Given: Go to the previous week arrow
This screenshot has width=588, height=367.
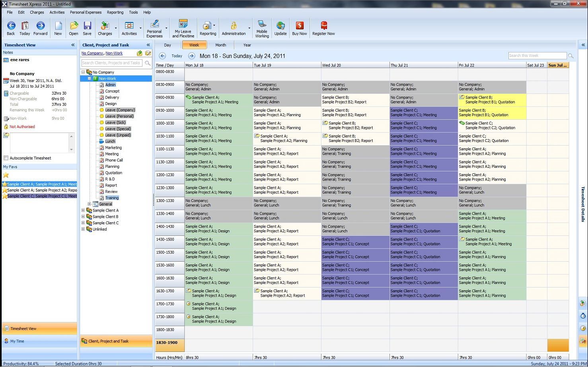Looking at the screenshot, I should (162, 56).
